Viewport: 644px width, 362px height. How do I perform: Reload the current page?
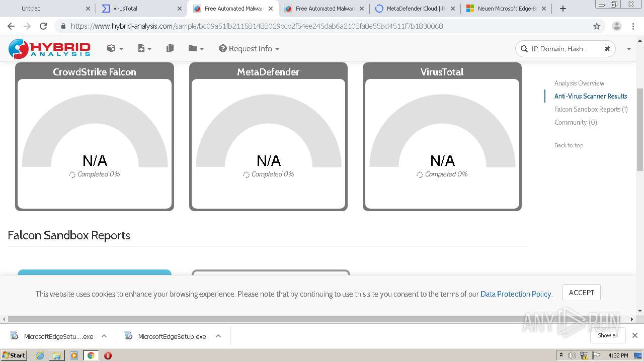(43, 26)
